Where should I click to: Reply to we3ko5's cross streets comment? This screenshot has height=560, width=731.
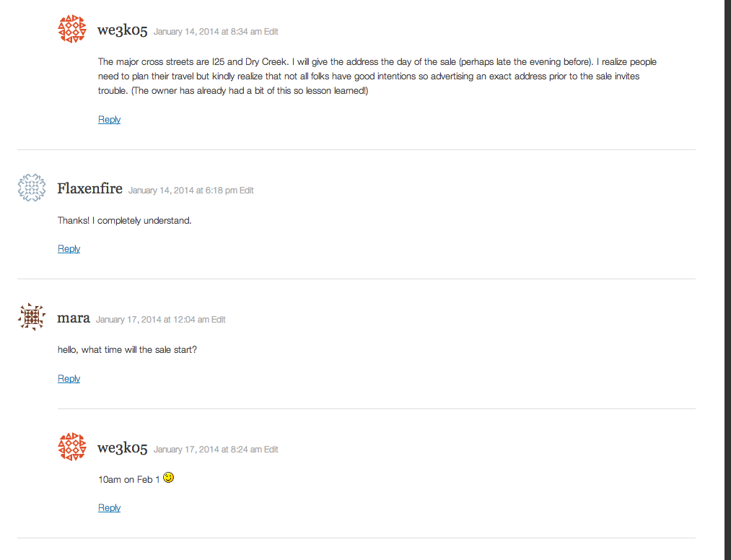(109, 120)
